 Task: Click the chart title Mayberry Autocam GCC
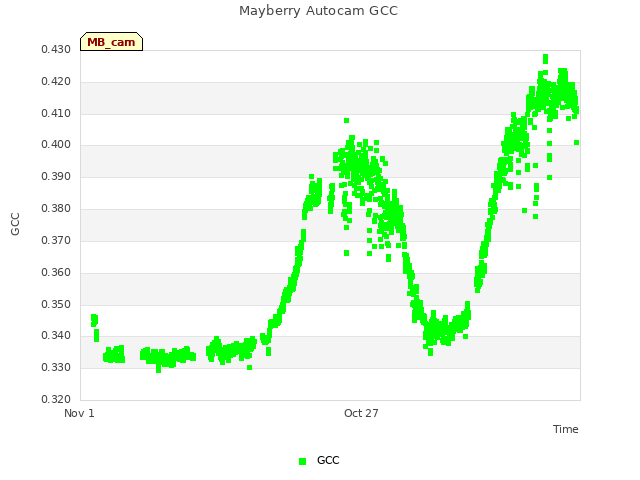(x=318, y=11)
